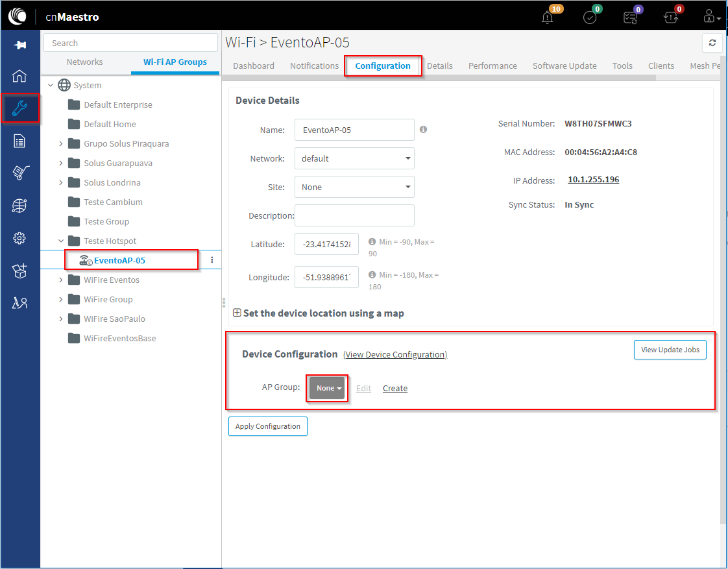Click the Apply Configuration button
Image resolution: width=728 pixels, height=569 pixels.
pos(268,426)
